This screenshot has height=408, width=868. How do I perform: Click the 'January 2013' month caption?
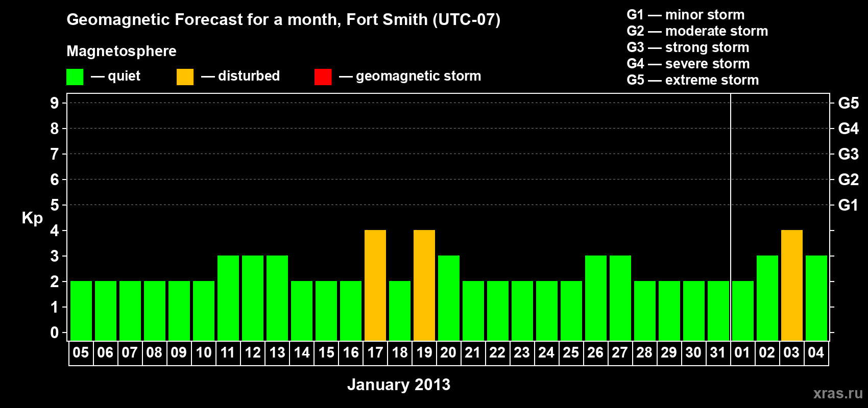tap(399, 385)
